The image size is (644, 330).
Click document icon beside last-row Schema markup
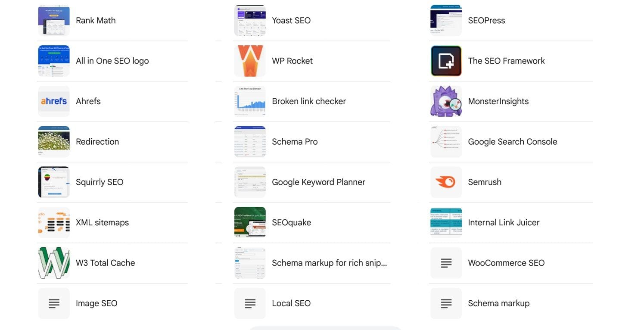pyautogui.click(x=446, y=303)
